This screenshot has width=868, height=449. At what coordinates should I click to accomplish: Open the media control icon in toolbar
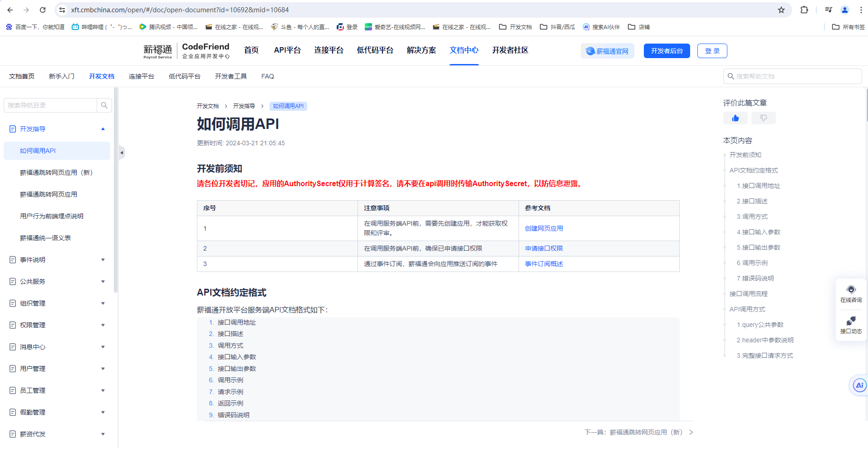(829, 10)
